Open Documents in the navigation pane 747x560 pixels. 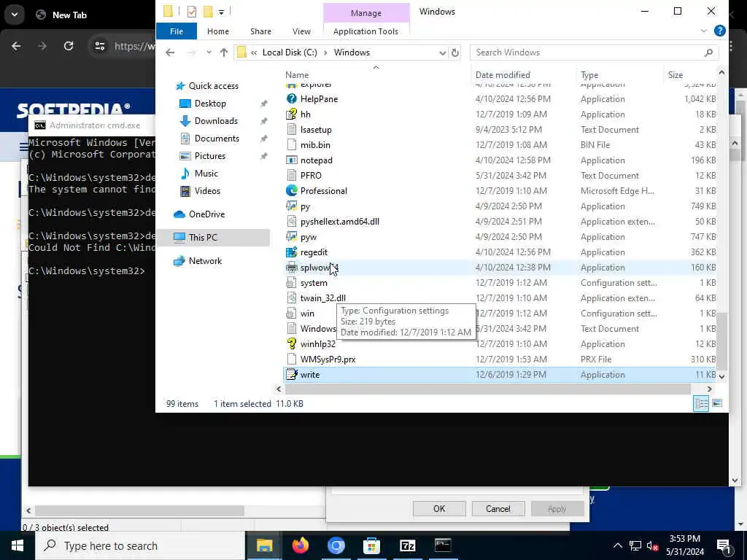tap(217, 139)
